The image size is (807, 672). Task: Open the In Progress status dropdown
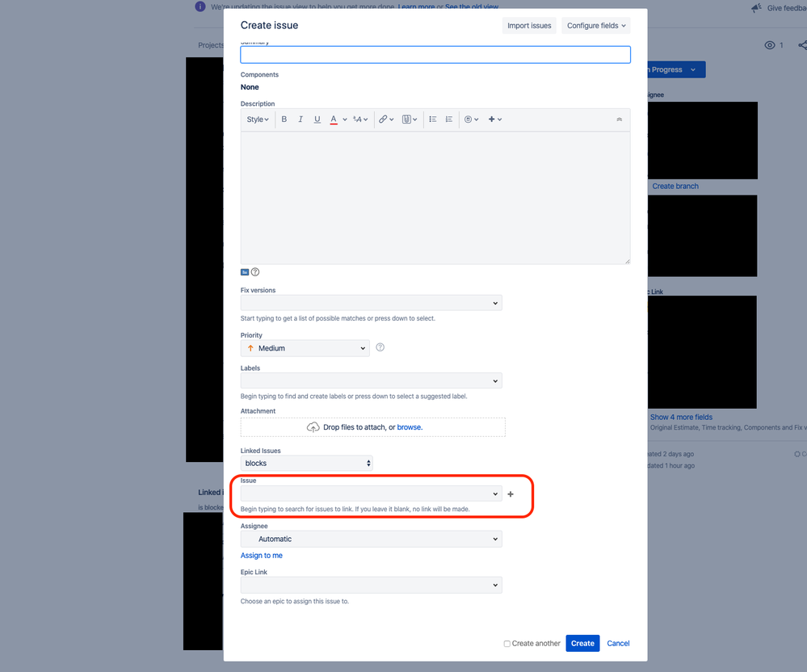tap(676, 69)
